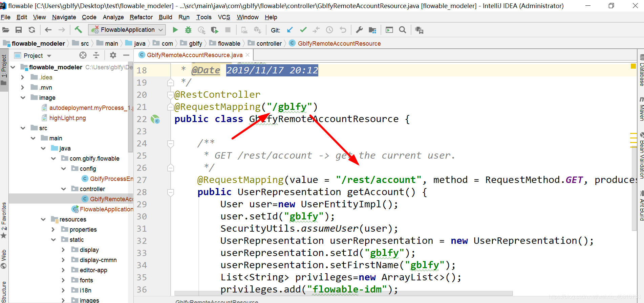Open the VCS menu

(224, 17)
